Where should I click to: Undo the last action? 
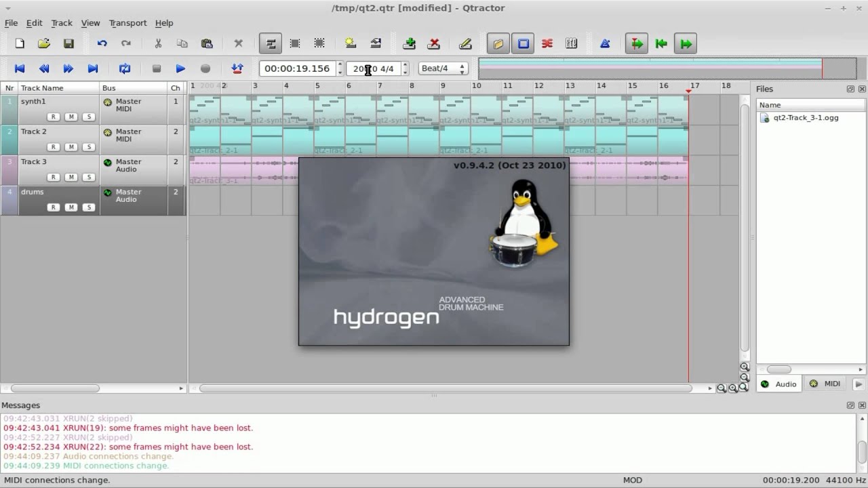point(102,43)
